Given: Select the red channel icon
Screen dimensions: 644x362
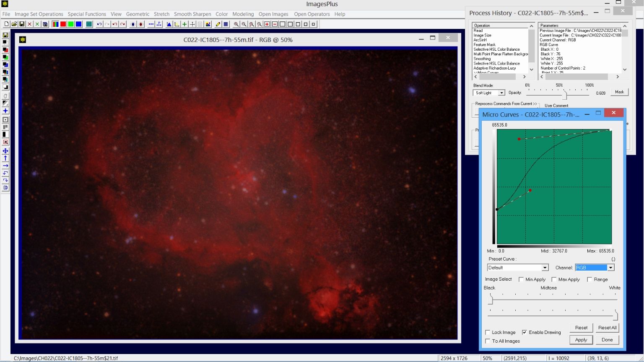Looking at the screenshot, I should [63, 24].
